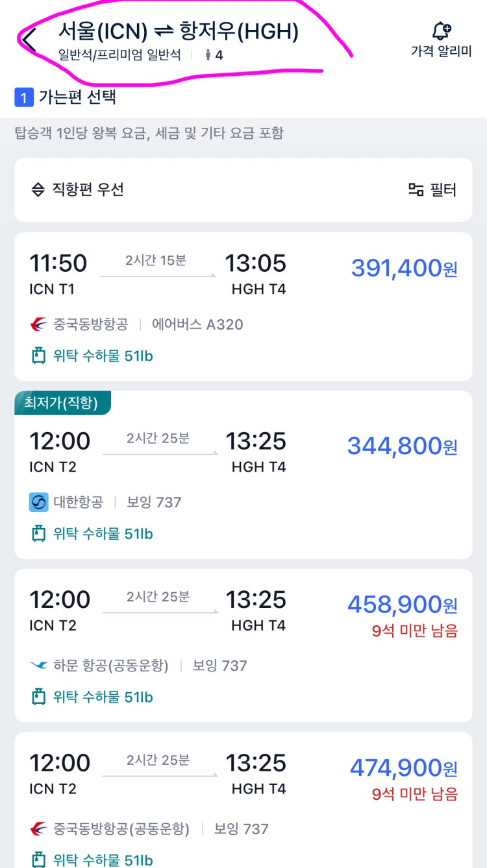Screen dimensions: 487x868
Task: Tap the 중국동방항공 logo on the 11:50 flight
Action: [38, 324]
